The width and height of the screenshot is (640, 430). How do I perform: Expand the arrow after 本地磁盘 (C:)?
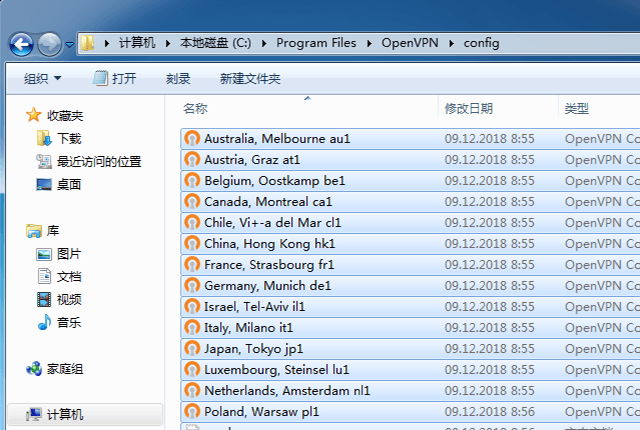264,43
